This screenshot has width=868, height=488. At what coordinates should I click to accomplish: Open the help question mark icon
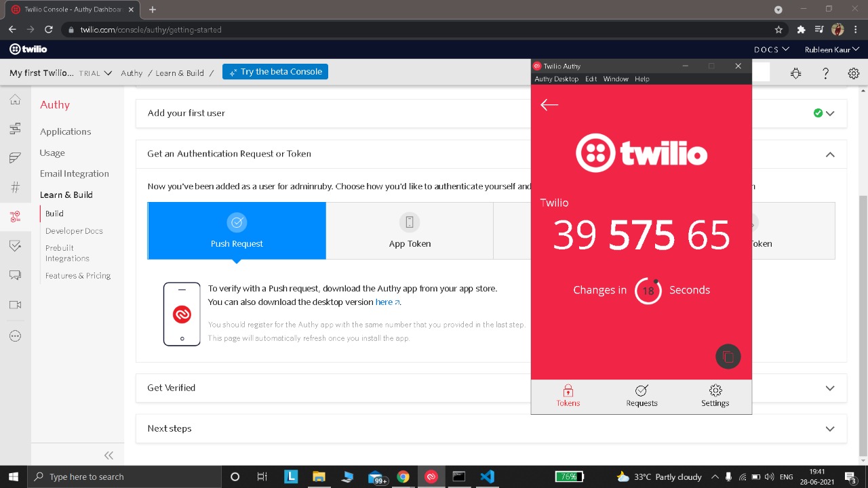tap(825, 73)
